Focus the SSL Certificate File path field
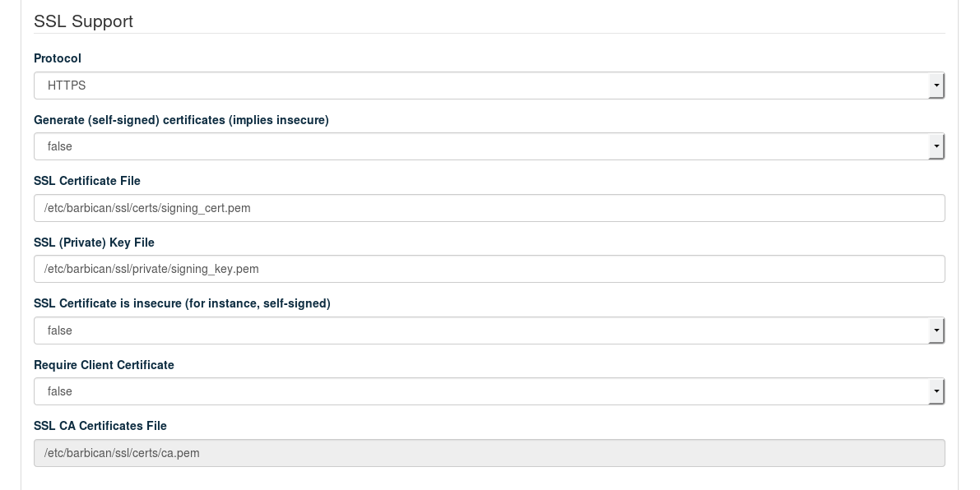980x490 pixels. point(489,208)
